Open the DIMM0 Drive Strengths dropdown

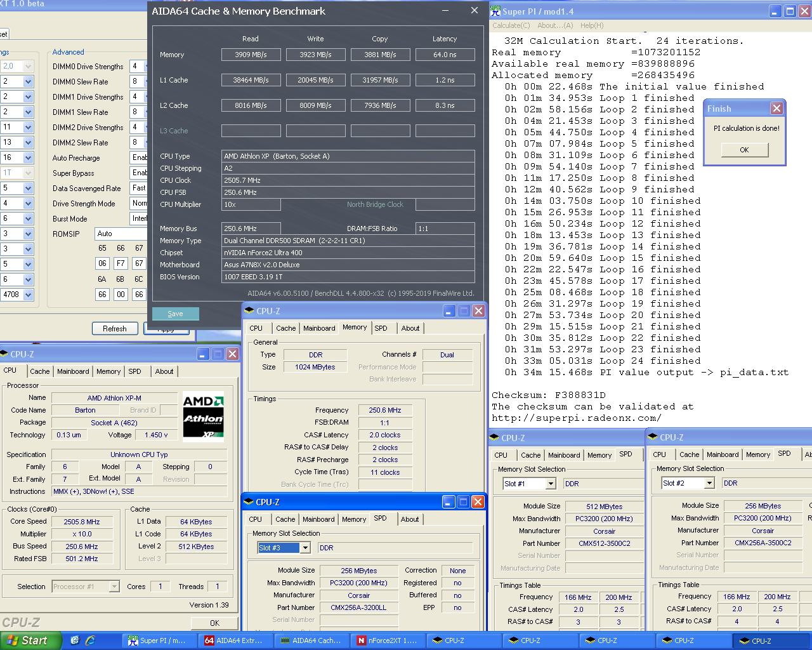coord(138,66)
